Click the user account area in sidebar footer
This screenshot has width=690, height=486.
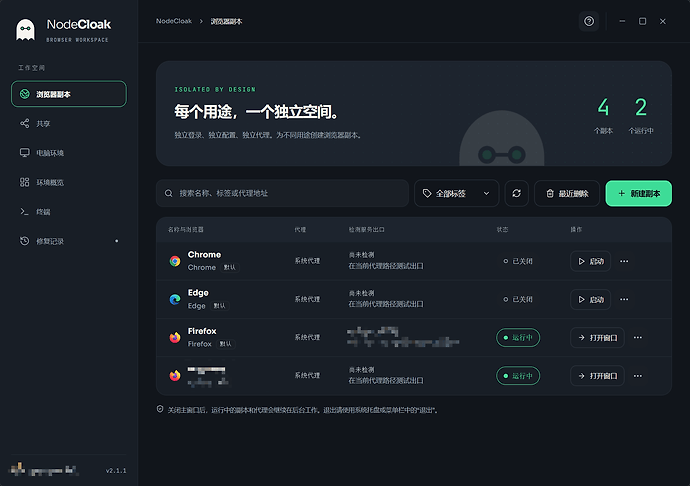point(44,470)
